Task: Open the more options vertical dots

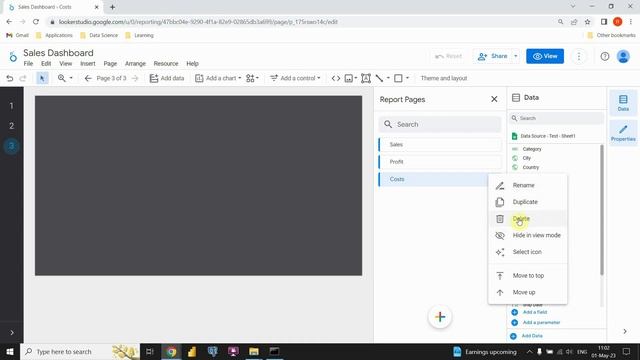Action: [x=579, y=56]
